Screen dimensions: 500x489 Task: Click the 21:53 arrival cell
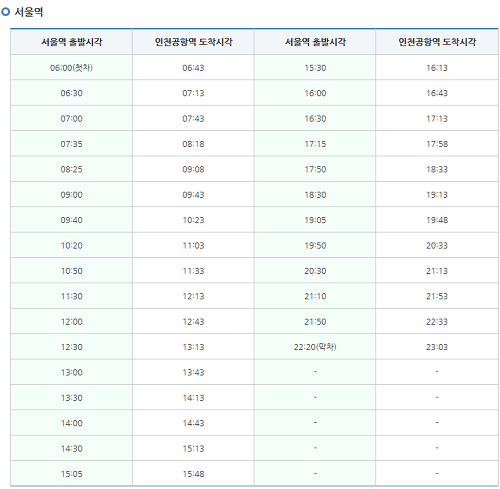(x=437, y=296)
